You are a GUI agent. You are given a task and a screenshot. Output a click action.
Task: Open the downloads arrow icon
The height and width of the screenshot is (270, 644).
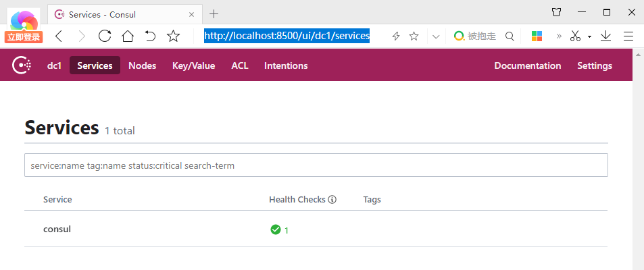[x=605, y=36]
